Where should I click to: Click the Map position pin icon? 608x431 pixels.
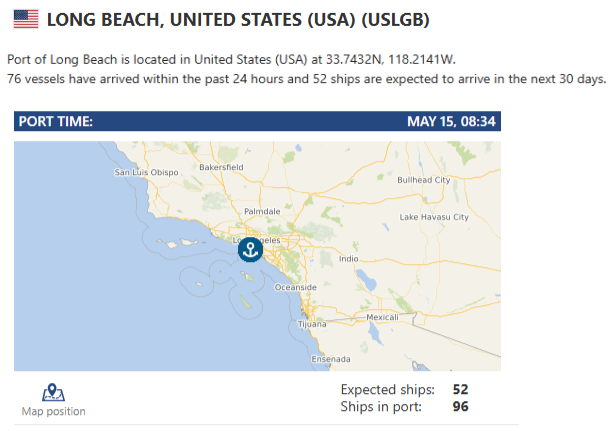(x=53, y=392)
